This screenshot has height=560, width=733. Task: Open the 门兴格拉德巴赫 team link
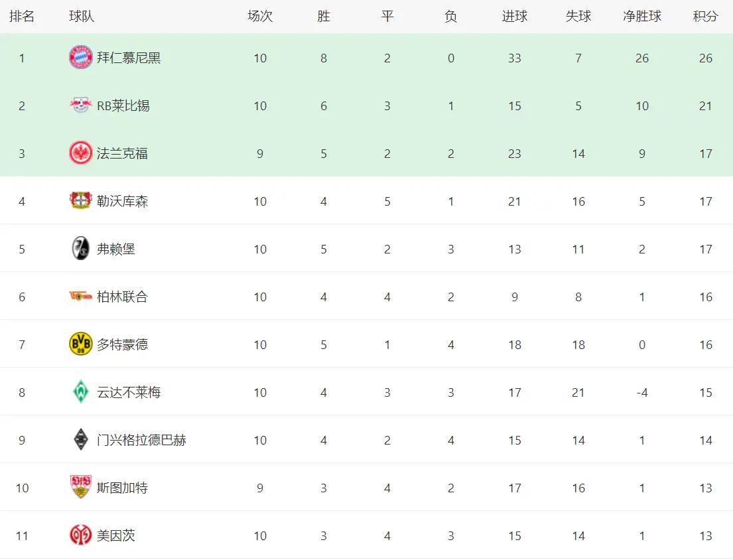tap(142, 440)
